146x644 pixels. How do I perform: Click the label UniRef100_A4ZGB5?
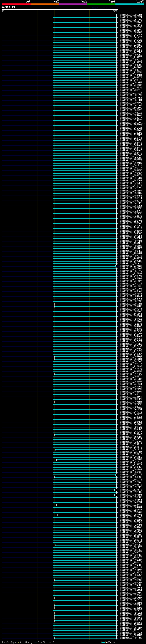tap(131, 53)
